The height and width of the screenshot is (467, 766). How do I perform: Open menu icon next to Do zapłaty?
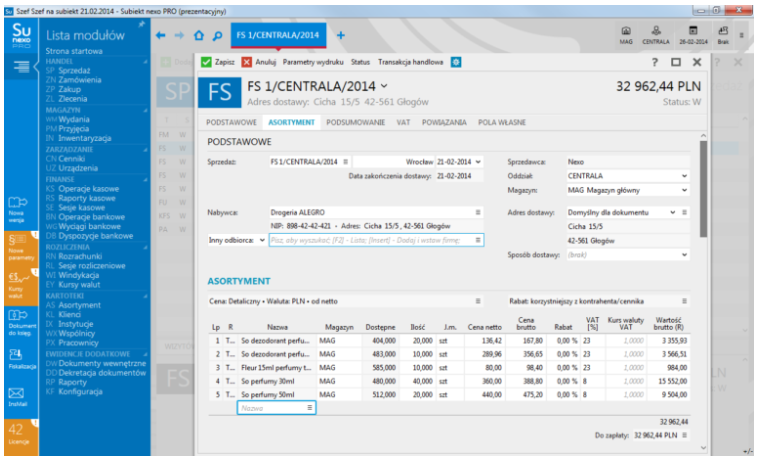click(684, 435)
